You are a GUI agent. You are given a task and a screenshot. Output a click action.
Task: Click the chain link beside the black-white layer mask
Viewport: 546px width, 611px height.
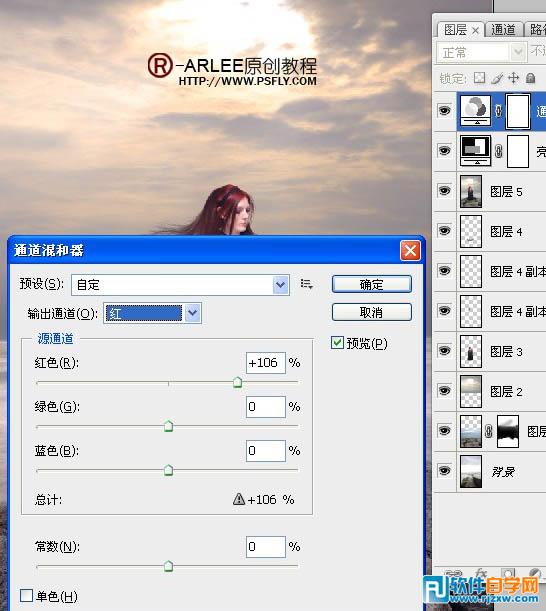[x=489, y=431]
